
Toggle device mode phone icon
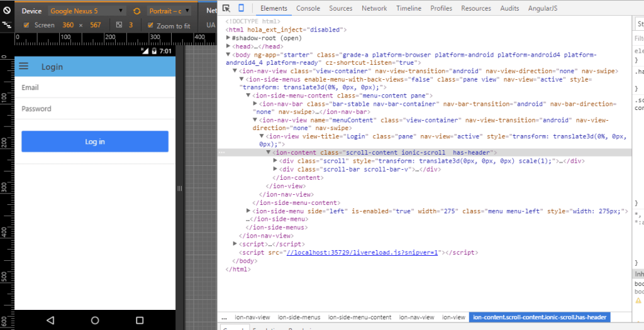[x=241, y=8]
